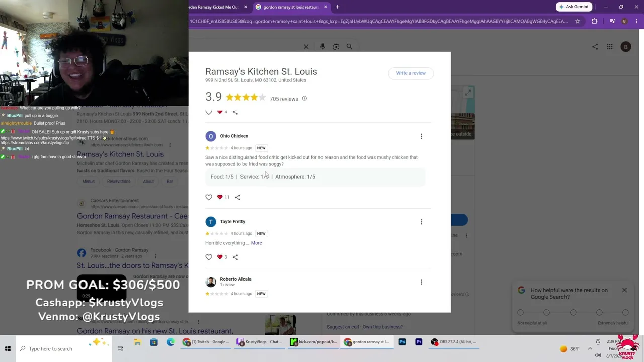Open Photoshop from taskbar

pyautogui.click(x=402, y=342)
